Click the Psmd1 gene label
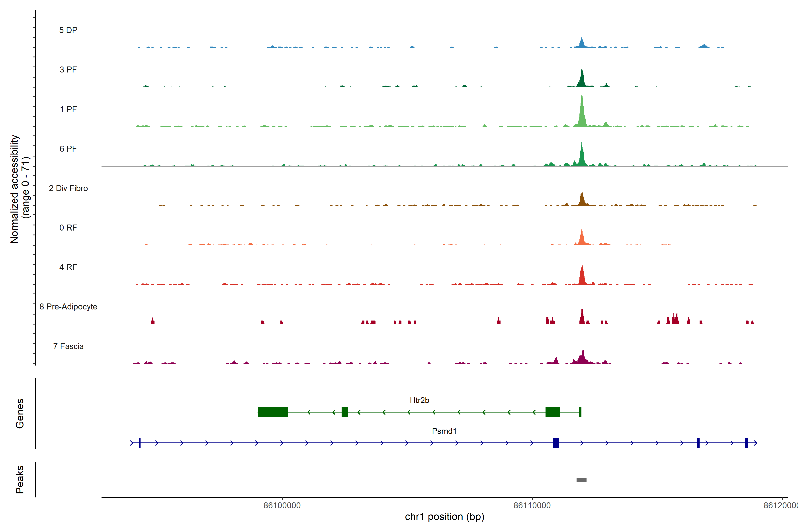 click(444, 431)
